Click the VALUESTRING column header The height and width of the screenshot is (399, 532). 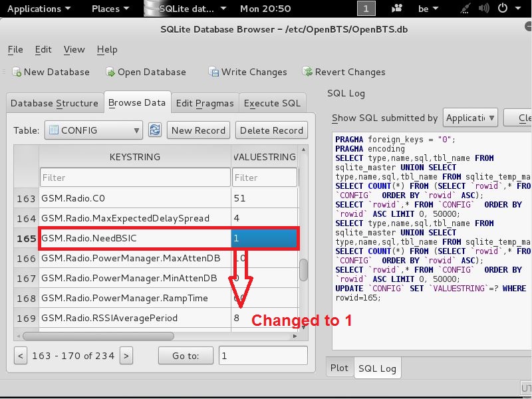(265, 157)
